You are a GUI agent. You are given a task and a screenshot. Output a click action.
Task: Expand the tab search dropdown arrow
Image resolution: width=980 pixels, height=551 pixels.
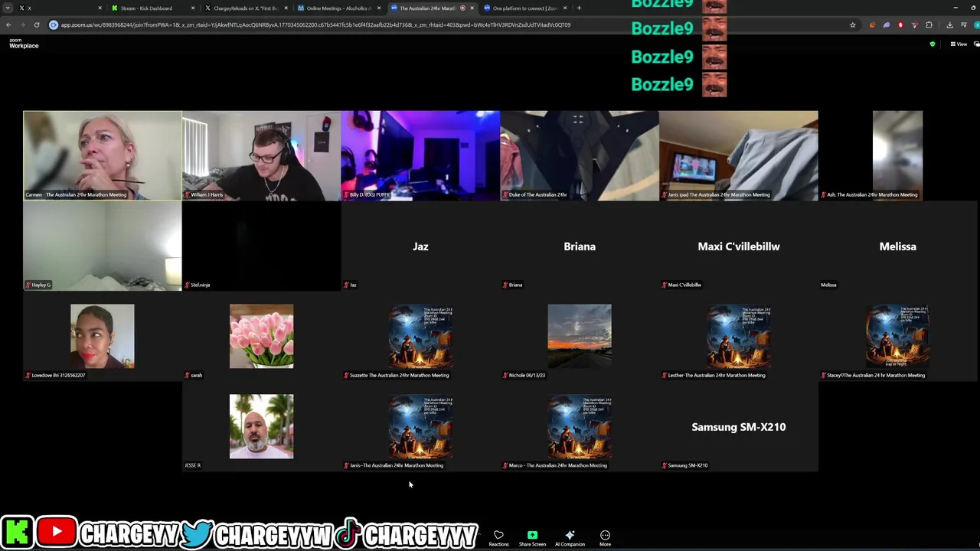(x=8, y=8)
